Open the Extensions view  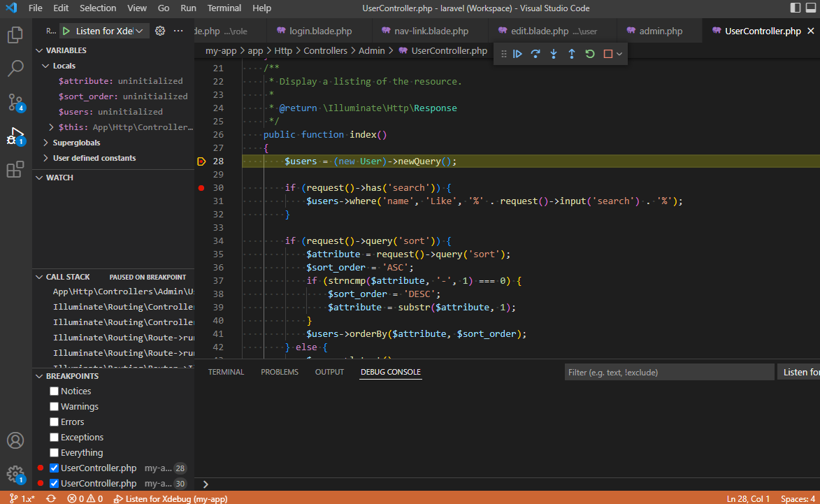coord(15,169)
